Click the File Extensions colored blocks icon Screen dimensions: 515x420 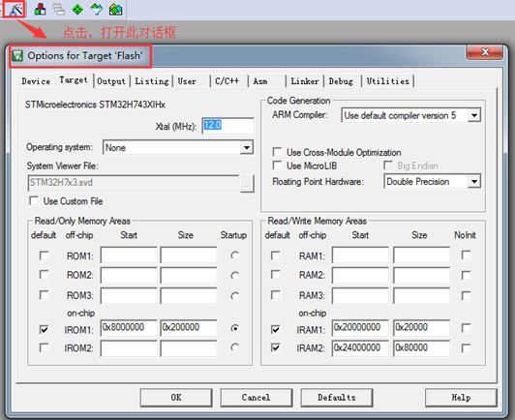pos(40,9)
